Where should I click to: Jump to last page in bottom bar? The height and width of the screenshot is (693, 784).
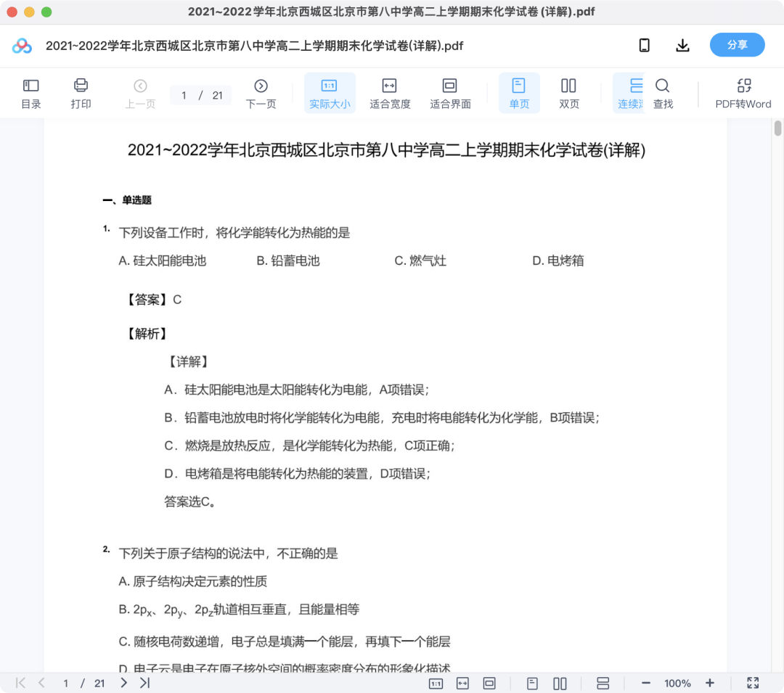(x=145, y=683)
